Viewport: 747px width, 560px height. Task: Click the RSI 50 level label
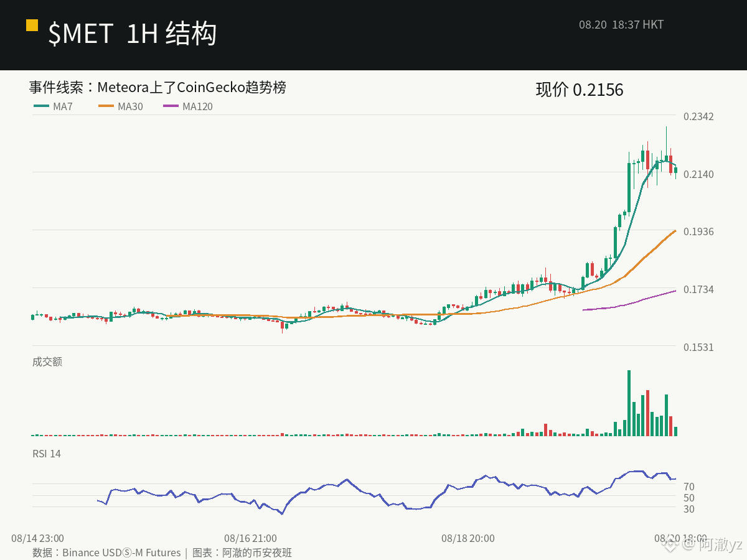pos(689,498)
